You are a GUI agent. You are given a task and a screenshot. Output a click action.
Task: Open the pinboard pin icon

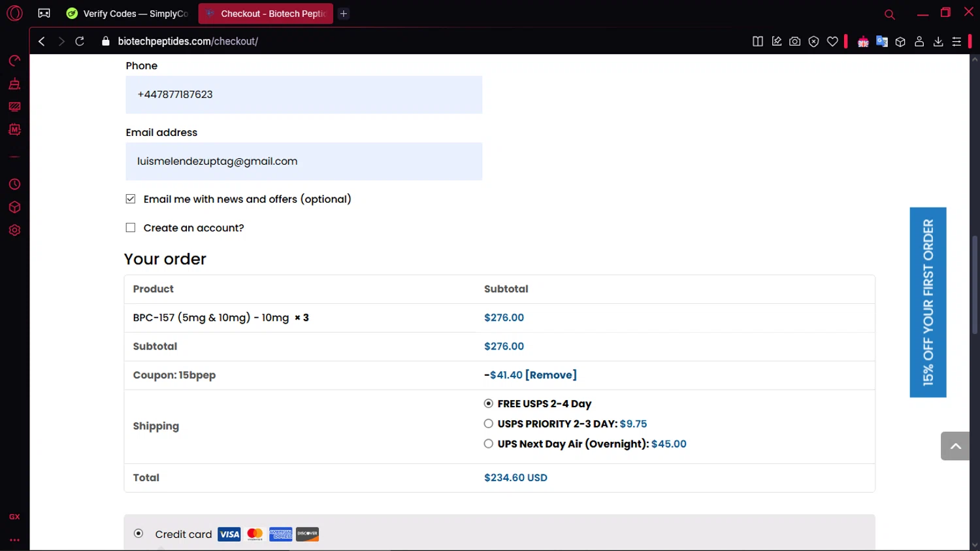[777, 41]
